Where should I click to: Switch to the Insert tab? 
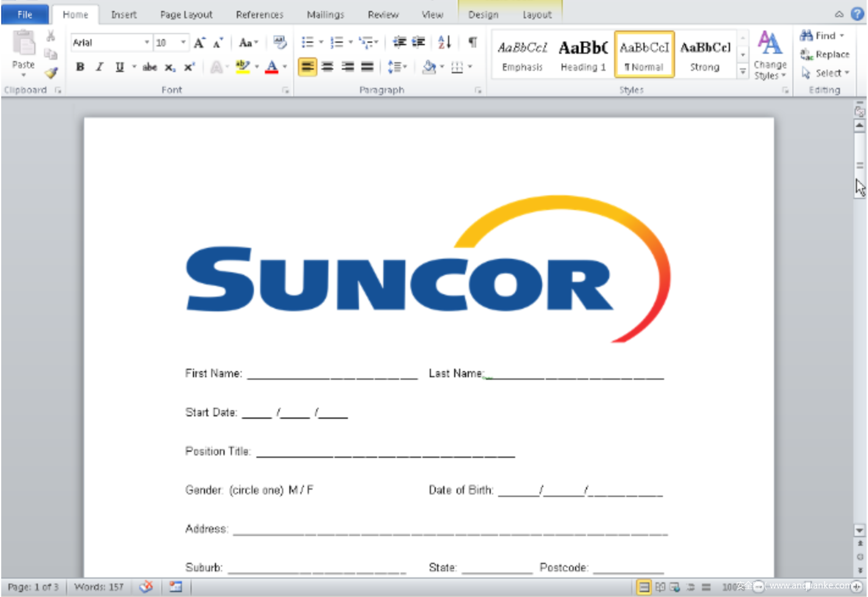pos(124,15)
